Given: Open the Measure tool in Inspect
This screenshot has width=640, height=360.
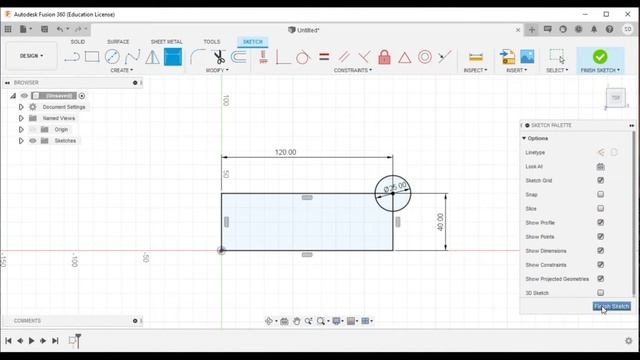Looking at the screenshot, I should (476, 57).
